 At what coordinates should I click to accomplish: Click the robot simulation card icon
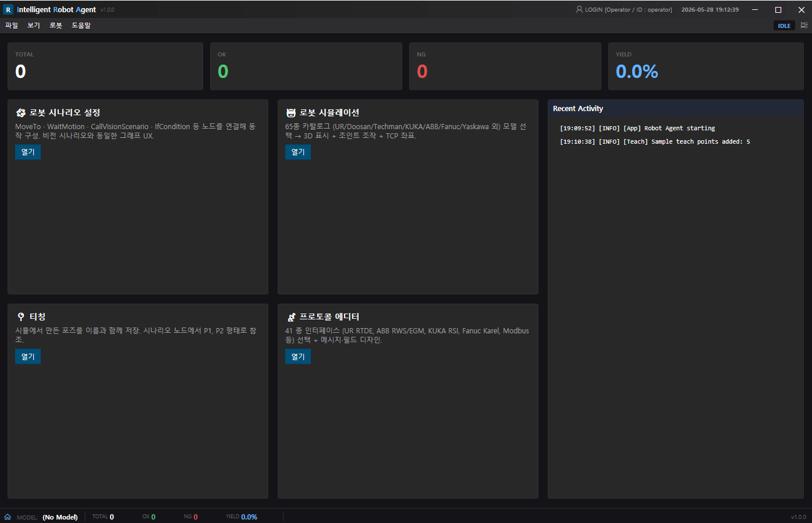291,113
